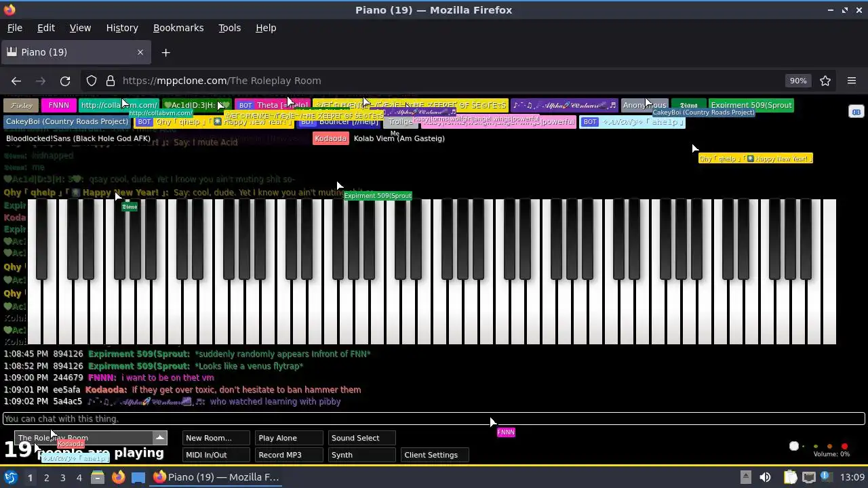Select the Anonymous user tag
Viewport: 868px width, 488px height.
tap(644, 105)
